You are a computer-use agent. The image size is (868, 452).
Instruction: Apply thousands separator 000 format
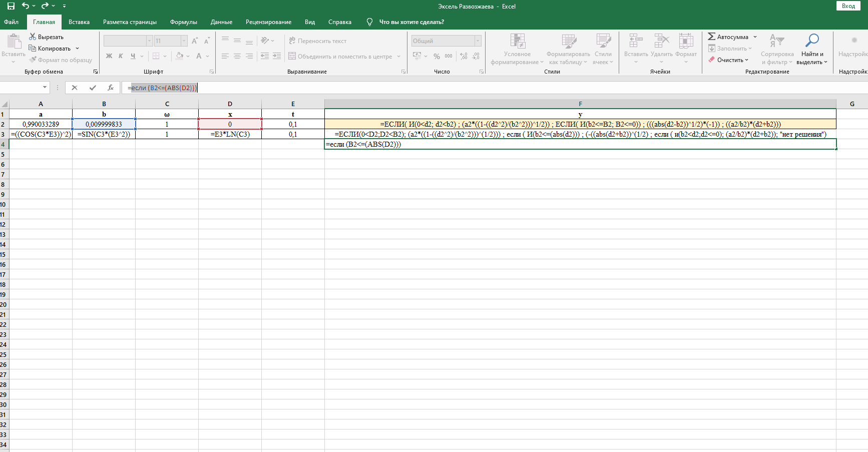click(x=449, y=56)
